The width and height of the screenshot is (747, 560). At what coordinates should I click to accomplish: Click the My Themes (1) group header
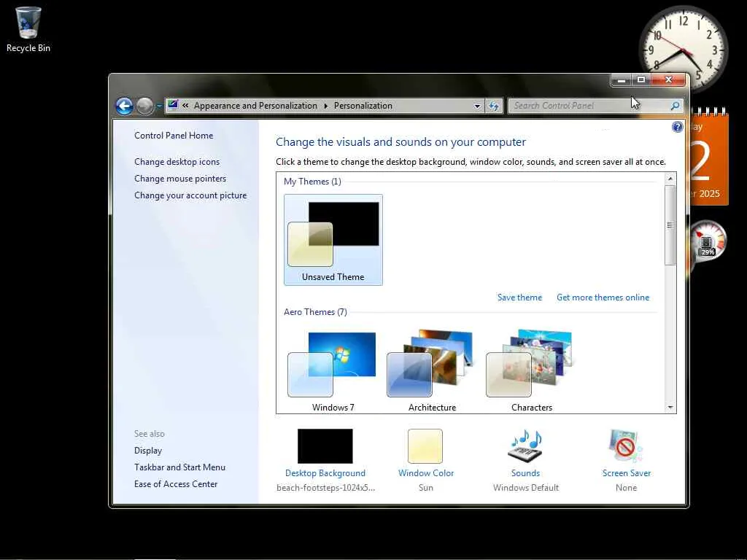pos(312,182)
